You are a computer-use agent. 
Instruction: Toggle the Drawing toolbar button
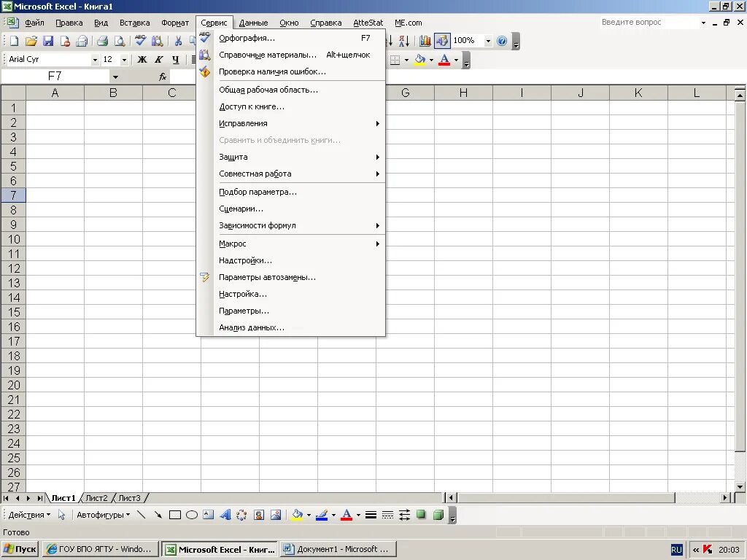point(442,41)
